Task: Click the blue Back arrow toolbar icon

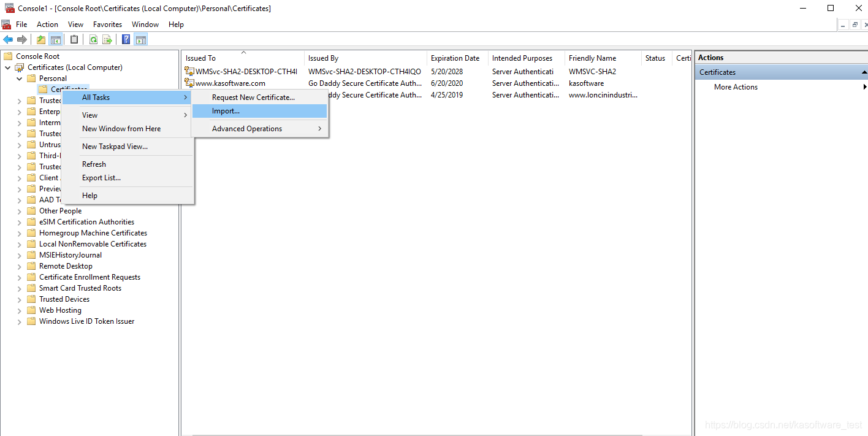Action: 8,40
